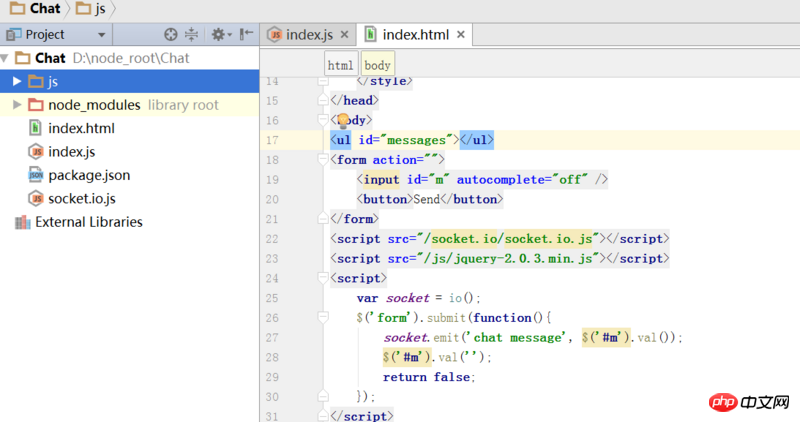Click the intention lightbulb on line 16

pyautogui.click(x=343, y=120)
